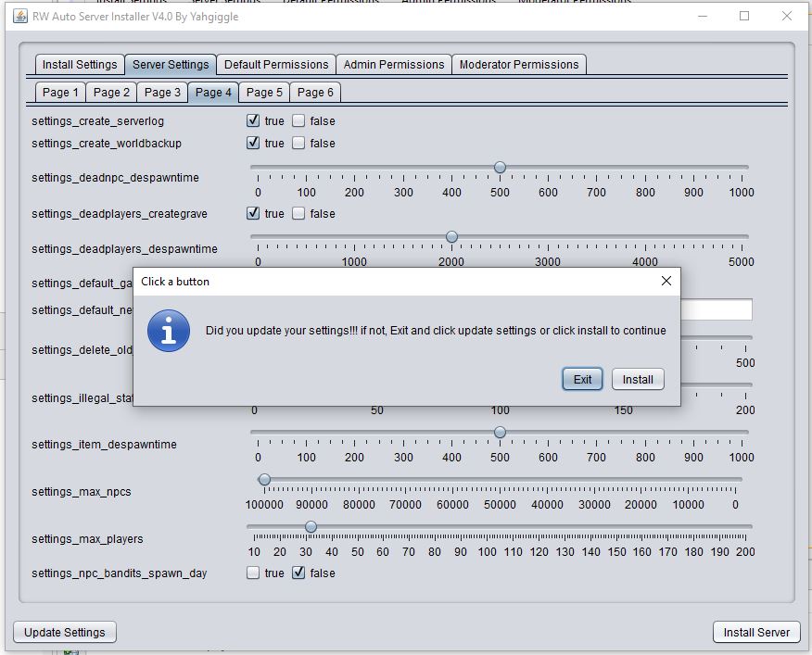Click the blue information icon in the dialog
The width and height of the screenshot is (812, 655).
(x=169, y=331)
